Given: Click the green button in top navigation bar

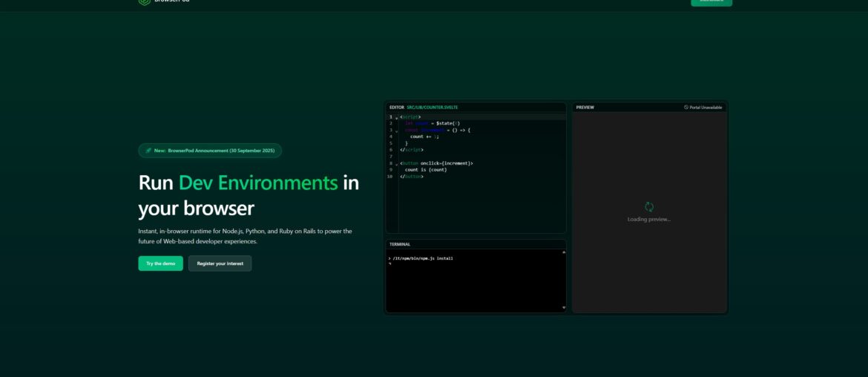Looking at the screenshot, I should [711, 2].
